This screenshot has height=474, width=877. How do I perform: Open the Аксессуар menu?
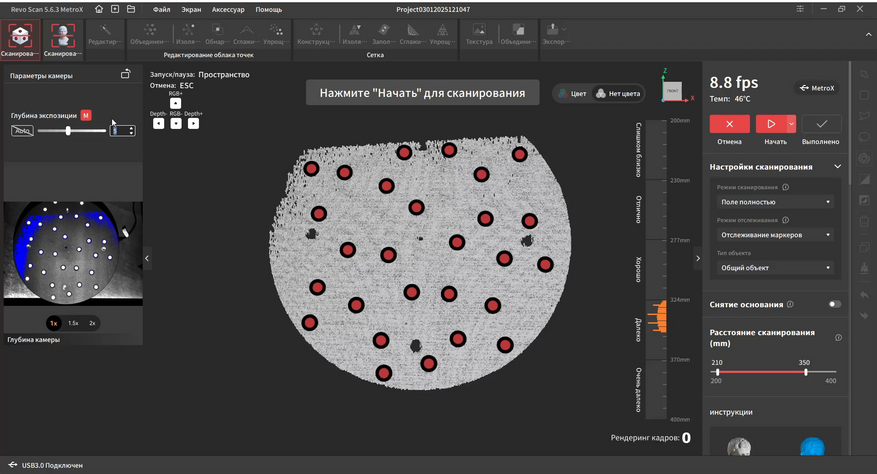[x=227, y=9]
